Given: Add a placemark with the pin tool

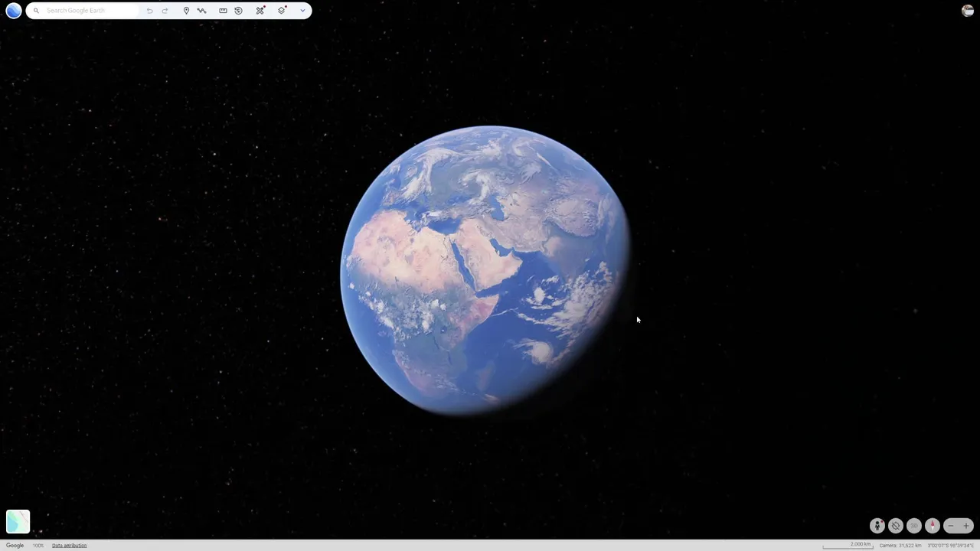Looking at the screenshot, I should pyautogui.click(x=186, y=11).
